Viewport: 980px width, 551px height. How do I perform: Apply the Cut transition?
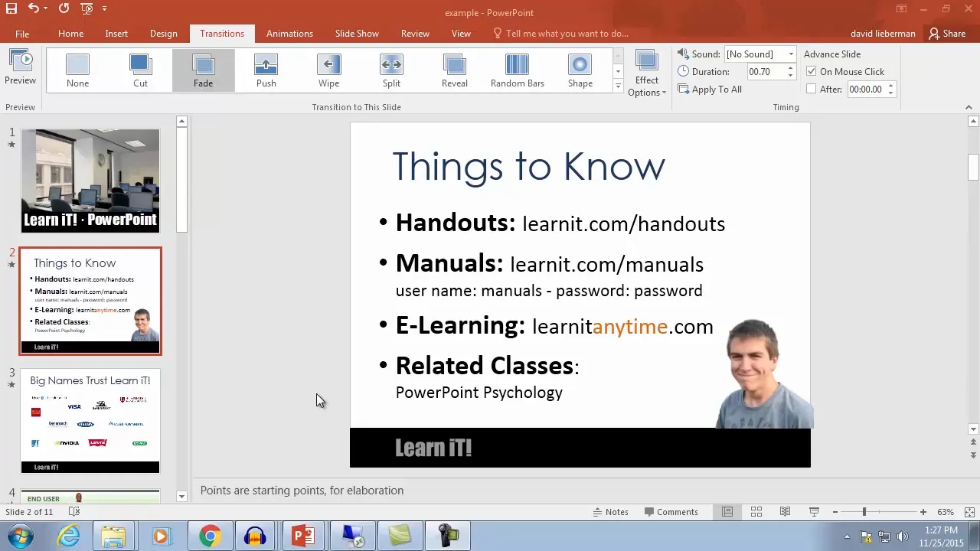[140, 71]
